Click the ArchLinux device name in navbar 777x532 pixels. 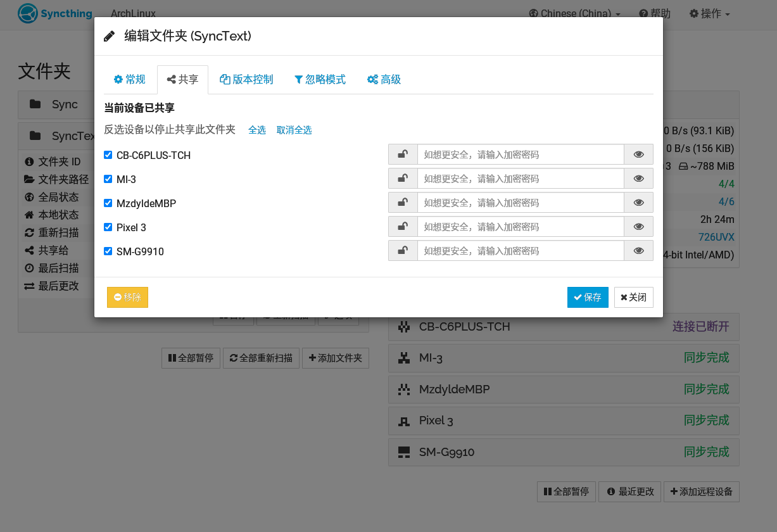click(133, 13)
